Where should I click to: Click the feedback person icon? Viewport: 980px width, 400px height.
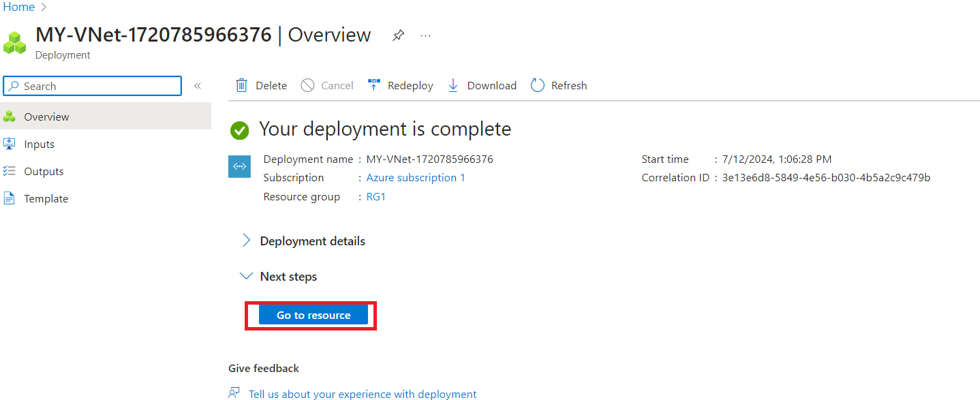[234, 393]
